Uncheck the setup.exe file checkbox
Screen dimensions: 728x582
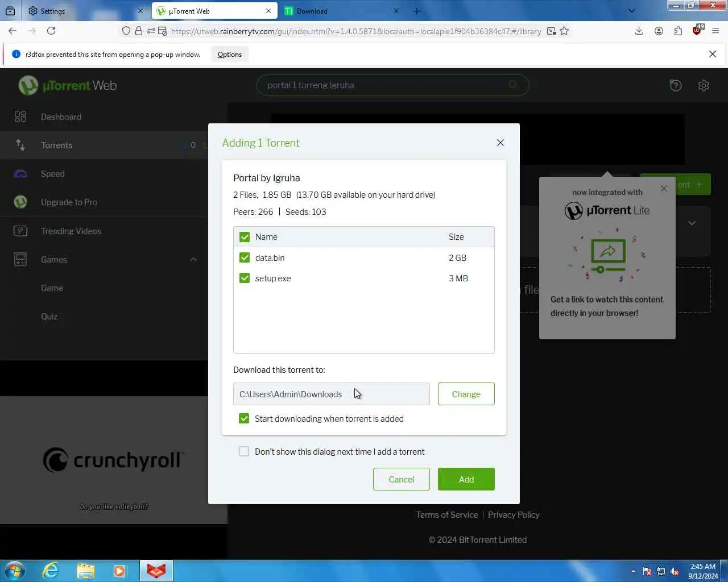click(x=245, y=278)
